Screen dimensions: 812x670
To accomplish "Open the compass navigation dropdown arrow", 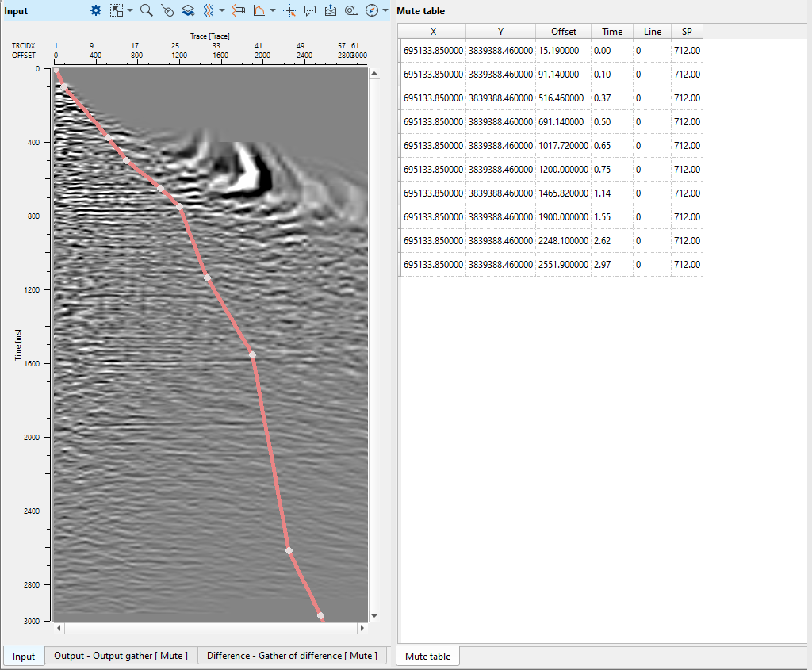I will [385, 11].
